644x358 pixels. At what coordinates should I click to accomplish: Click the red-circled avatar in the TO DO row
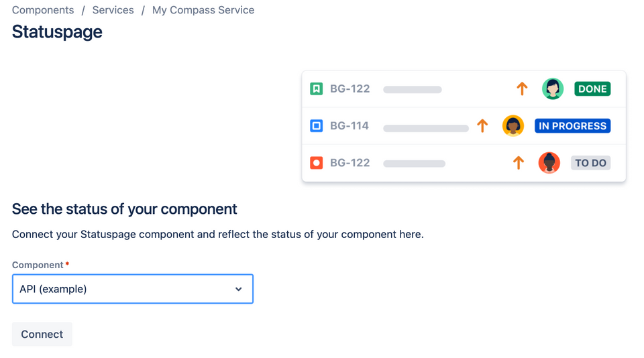pyautogui.click(x=549, y=163)
